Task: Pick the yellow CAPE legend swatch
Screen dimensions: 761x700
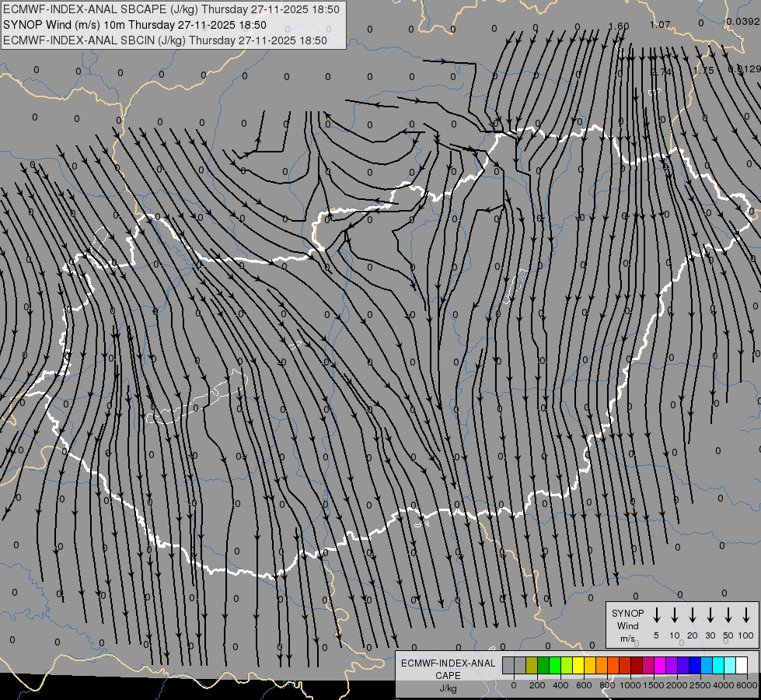Action: 578,665
